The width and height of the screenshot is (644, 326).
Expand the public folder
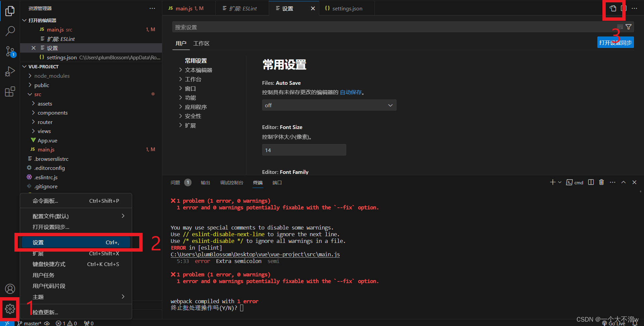tap(91, 85)
